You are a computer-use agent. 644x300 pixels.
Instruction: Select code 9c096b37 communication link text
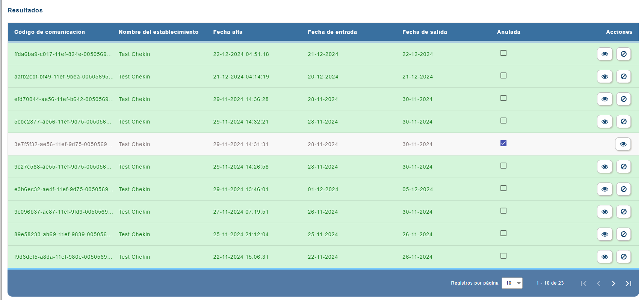(x=63, y=212)
